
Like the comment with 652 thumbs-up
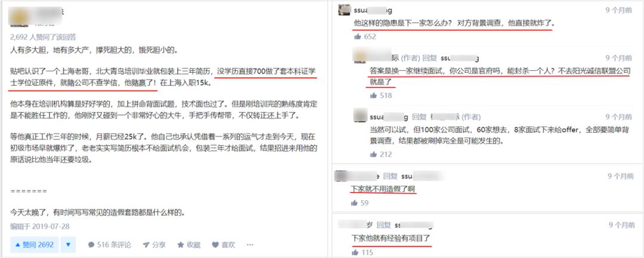point(358,36)
